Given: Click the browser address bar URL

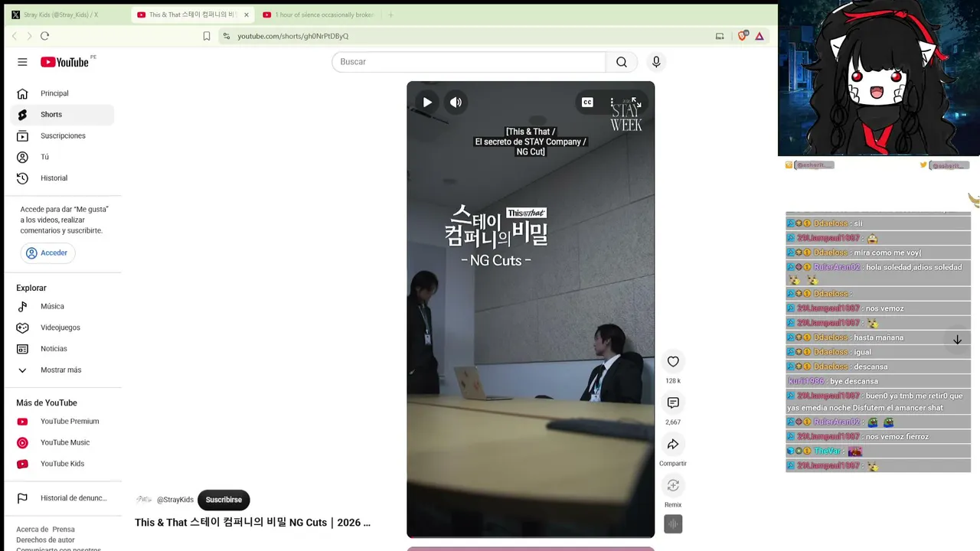Looking at the screenshot, I should click(292, 36).
